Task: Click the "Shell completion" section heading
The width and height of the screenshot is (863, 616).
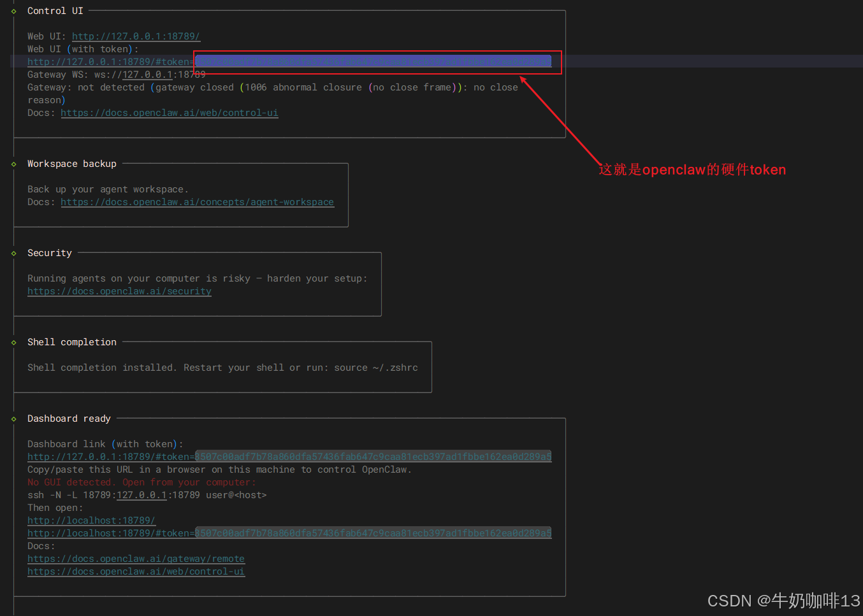Action: (x=72, y=342)
